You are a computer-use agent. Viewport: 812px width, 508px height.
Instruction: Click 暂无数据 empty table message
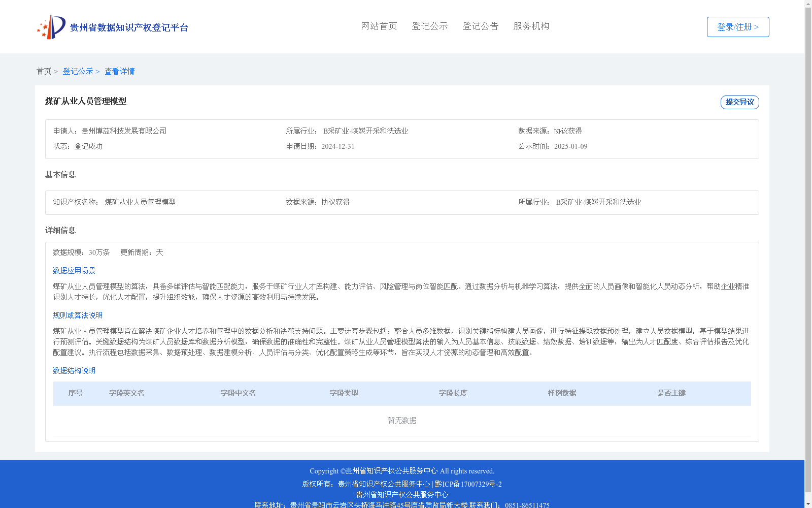402,421
